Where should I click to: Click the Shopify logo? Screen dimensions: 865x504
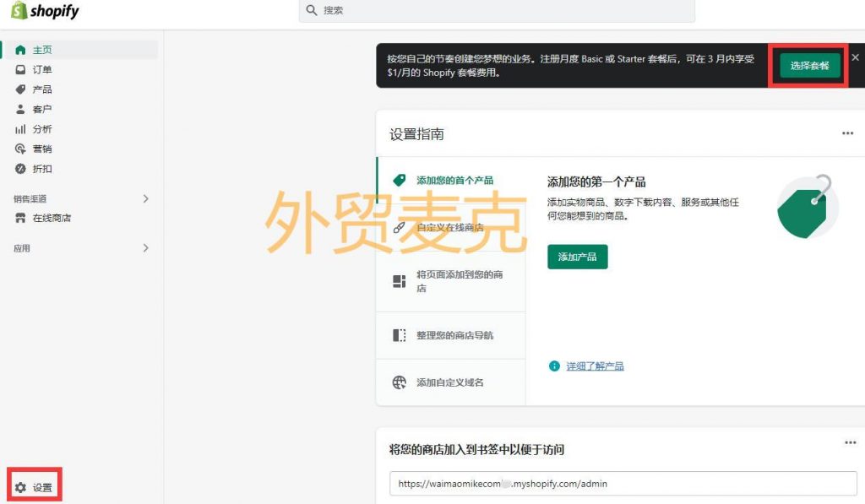(46, 10)
